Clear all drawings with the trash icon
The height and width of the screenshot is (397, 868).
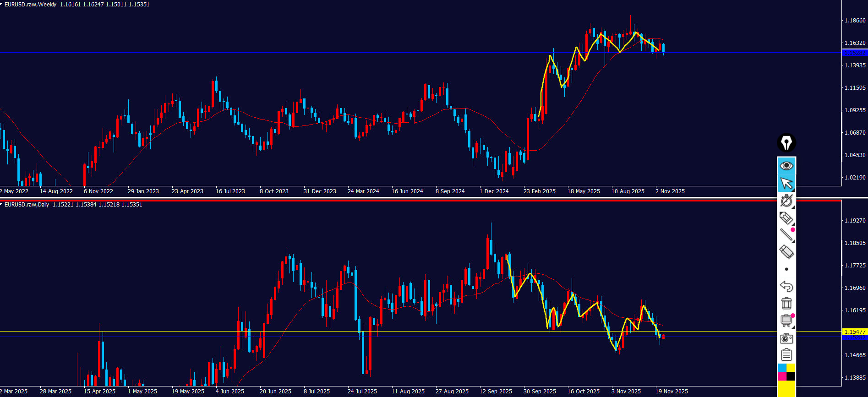point(786,303)
